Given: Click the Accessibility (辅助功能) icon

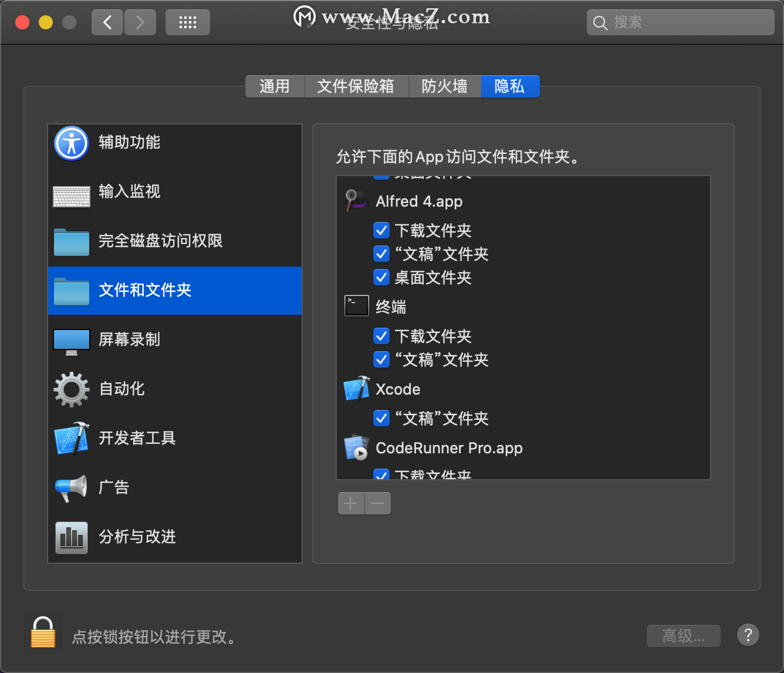Looking at the screenshot, I should [72, 143].
